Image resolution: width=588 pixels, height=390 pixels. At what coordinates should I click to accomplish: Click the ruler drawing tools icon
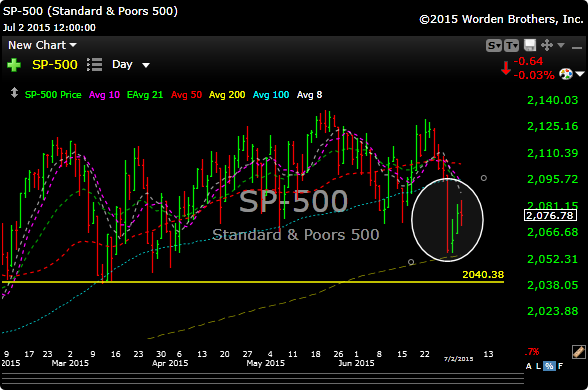(579, 352)
